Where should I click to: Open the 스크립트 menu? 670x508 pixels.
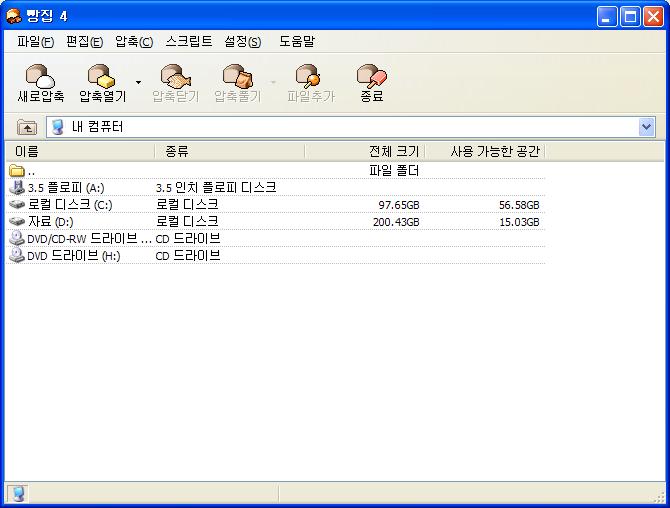(x=188, y=41)
